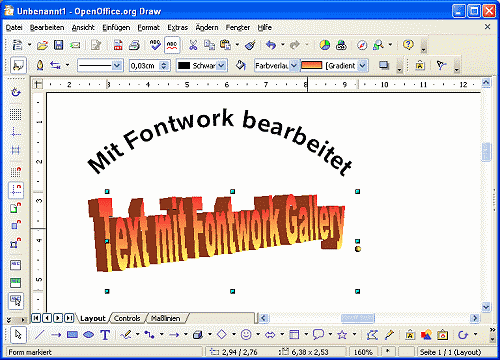
Task: Toggle AutoSpellcheck with red underline
Action: [172, 45]
